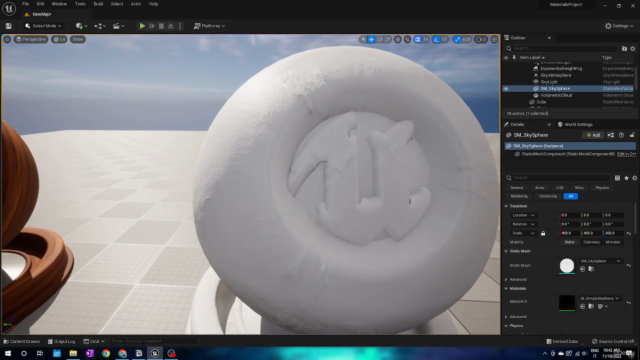Start Play in Editor with green play button

coord(142,26)
